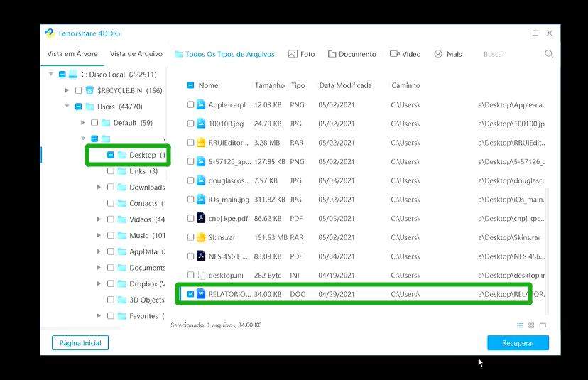Expand the Videos folder node
Viewport: 588px width, 380px height.
(99, 219)
